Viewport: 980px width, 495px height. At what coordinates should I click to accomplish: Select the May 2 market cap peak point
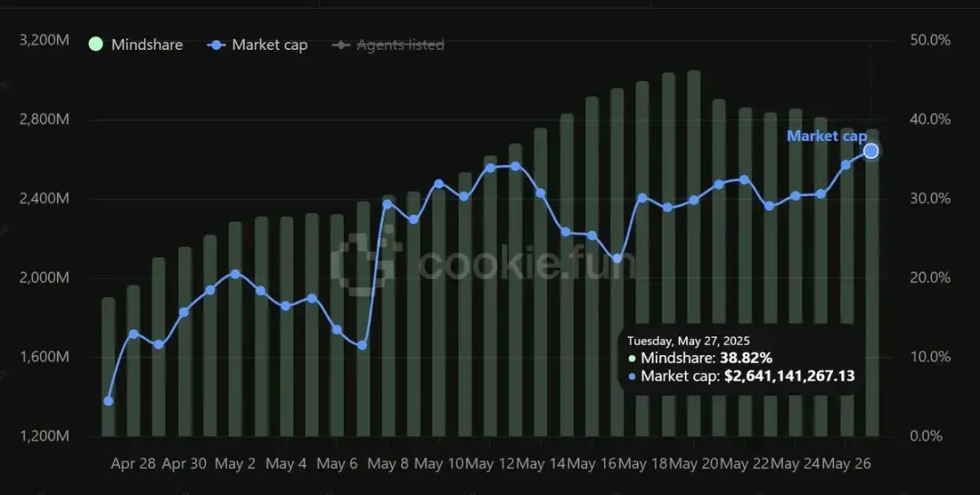[235, 274]
